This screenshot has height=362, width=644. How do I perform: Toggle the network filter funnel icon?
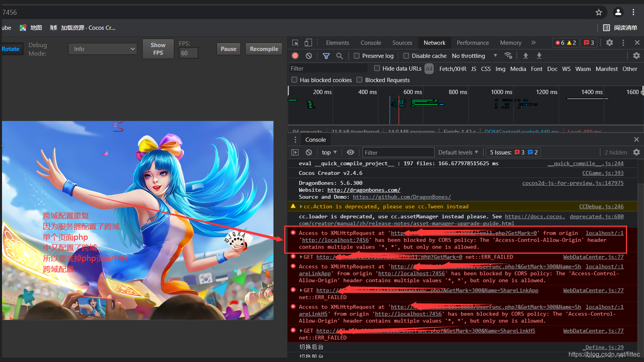click(326, 56)
